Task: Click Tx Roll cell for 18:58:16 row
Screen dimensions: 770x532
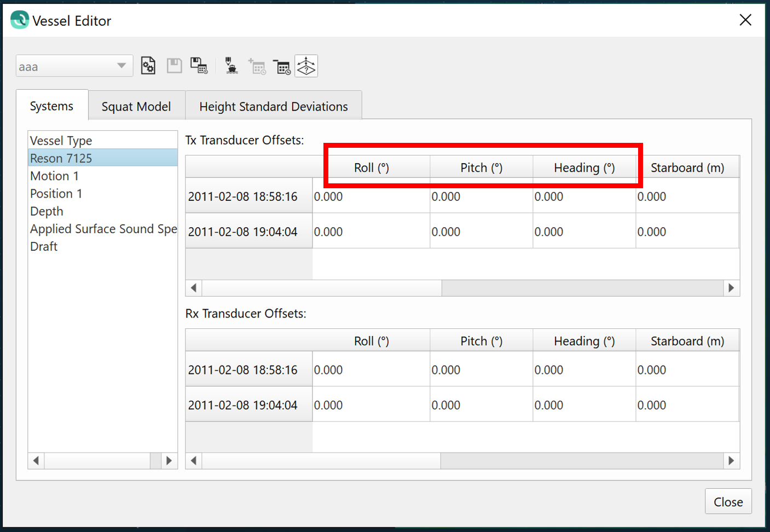Action: click(370, 196)
